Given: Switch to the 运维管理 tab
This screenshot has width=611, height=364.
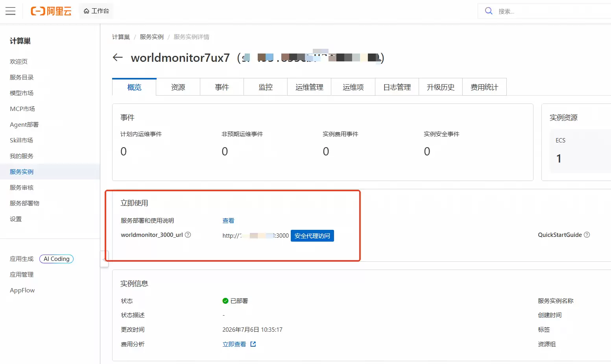Looking at the screenshot, I should pyautogui.click(x=309, y=87).
